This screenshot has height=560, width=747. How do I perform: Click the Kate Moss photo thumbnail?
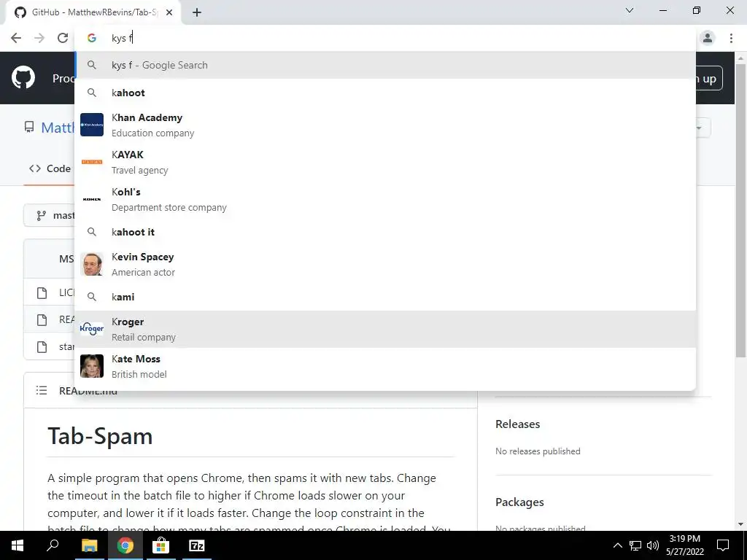tap(92, 366)
